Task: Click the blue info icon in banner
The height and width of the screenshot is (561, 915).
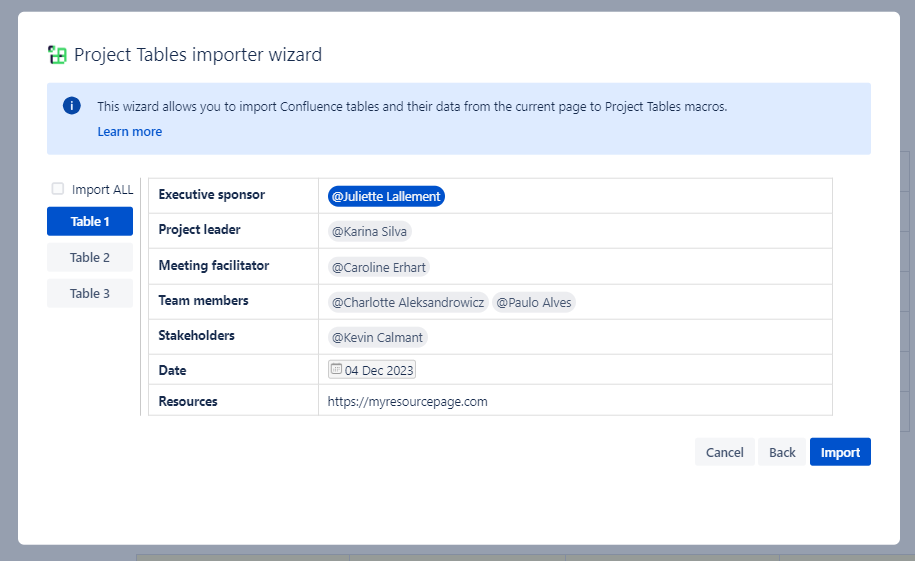Action: click(x=71, y=106)
